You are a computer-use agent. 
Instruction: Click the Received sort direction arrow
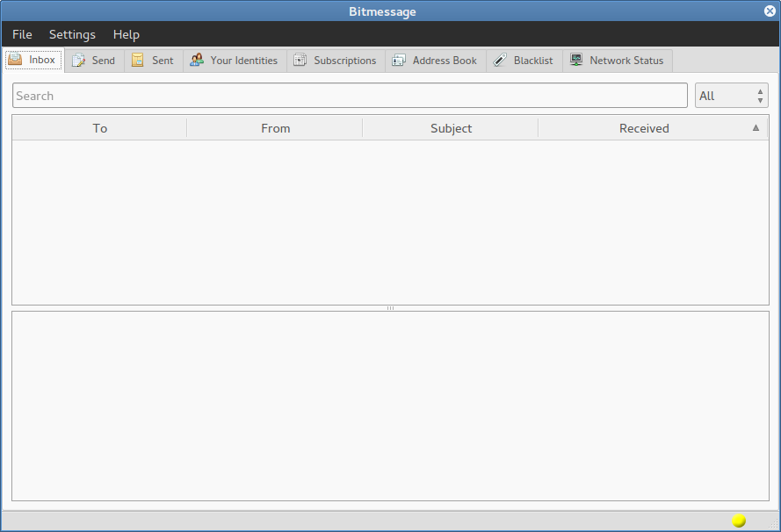[x=756, y=128]
